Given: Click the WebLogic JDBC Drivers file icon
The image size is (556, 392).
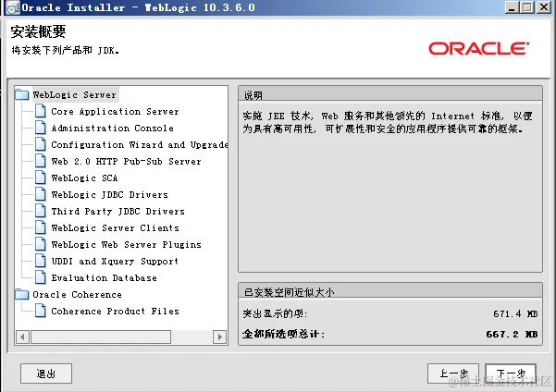Looking at the screenshot, I should tap(41, 194).
